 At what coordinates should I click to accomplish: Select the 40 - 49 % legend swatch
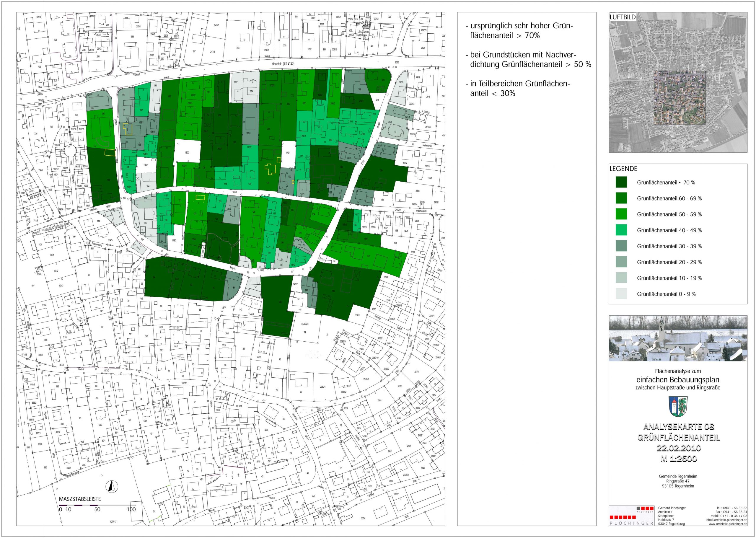click(x=621, y=230)
